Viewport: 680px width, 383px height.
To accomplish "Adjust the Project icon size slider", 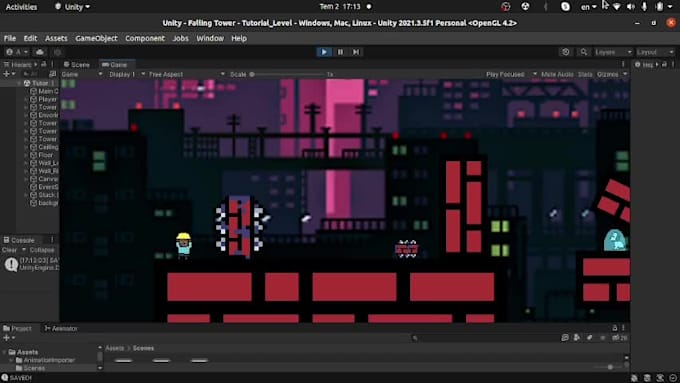I will point(610,367).
